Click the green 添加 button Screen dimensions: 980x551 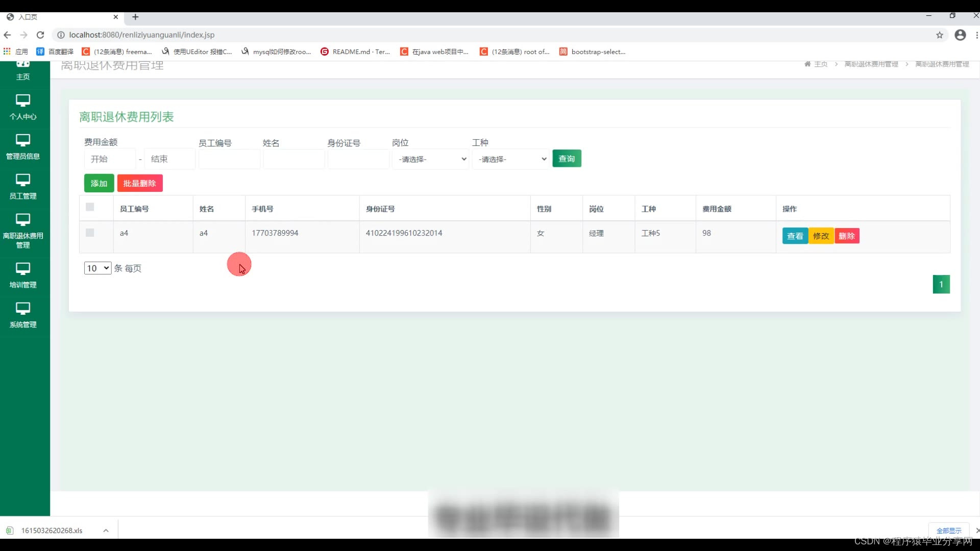click(99, 183)
